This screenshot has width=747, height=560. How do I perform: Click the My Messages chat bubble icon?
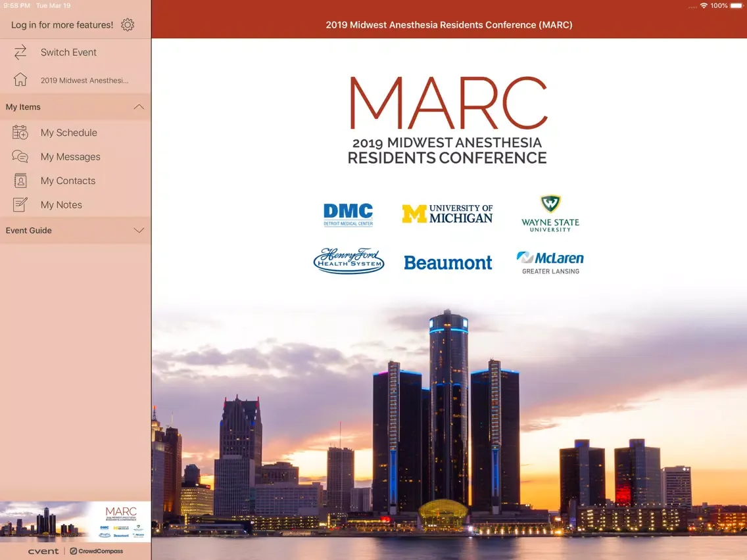pos(20,156)
